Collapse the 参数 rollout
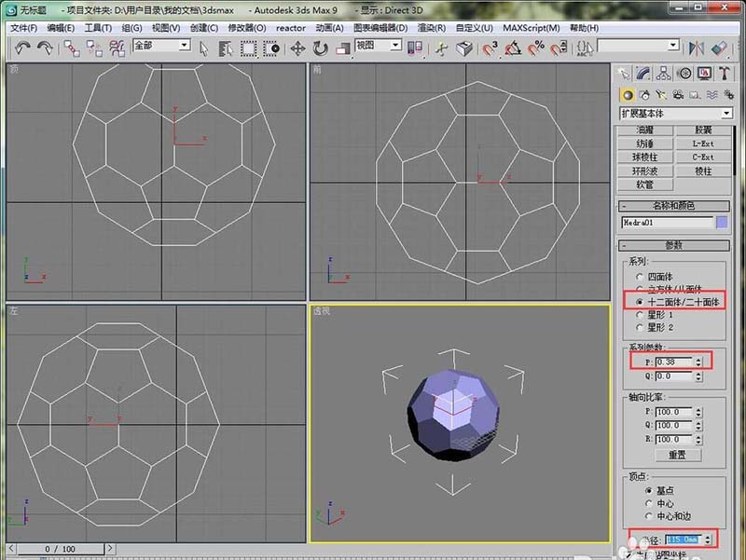 (673, 245)
